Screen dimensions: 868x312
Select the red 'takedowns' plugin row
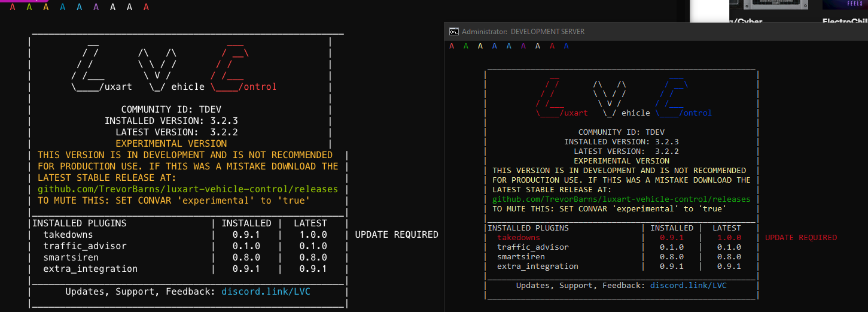click(x=518, y=238)
